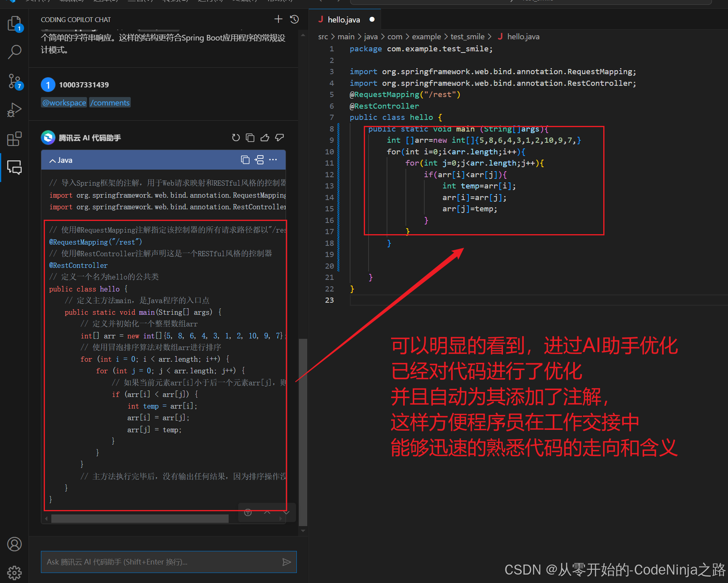This screenshot has height=583, width=728.
Task: Click the user avatar for 100037331439
Action: coord(48,85)
